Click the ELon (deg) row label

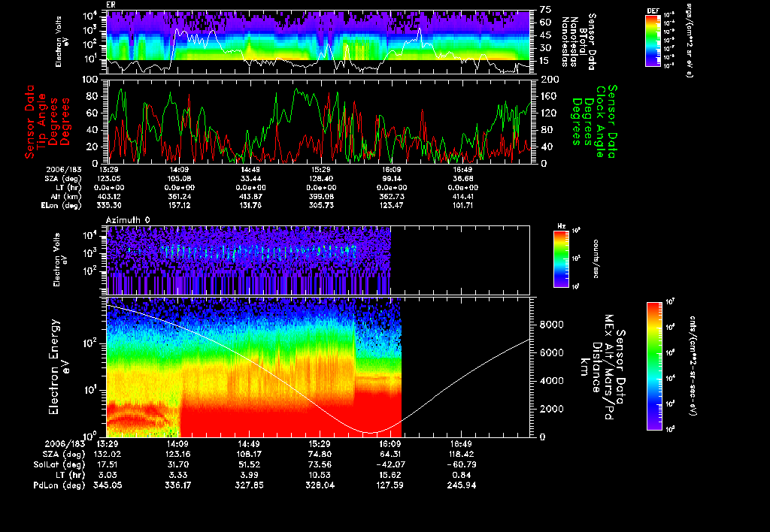[62, 206]
